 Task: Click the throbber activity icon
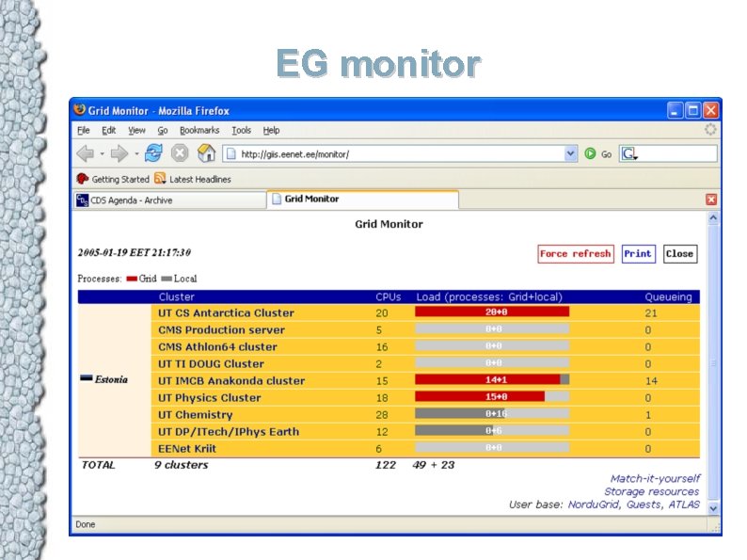point(710,130)
